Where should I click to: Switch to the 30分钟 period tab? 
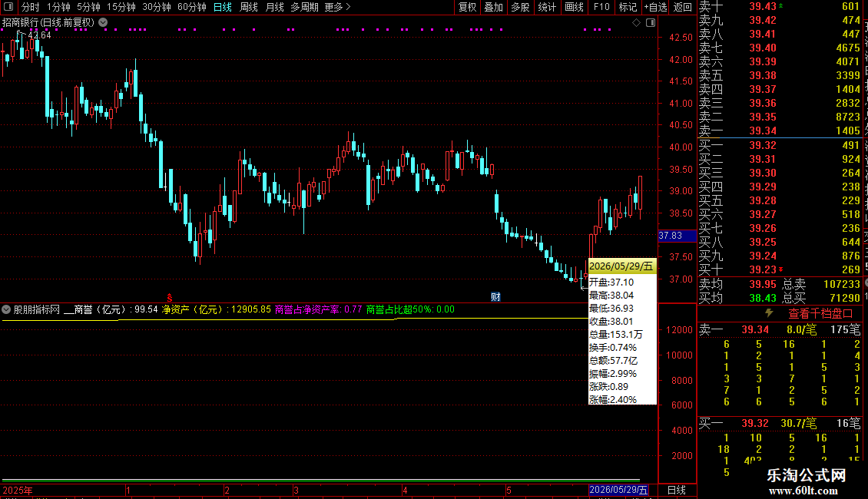pos(156,7)
